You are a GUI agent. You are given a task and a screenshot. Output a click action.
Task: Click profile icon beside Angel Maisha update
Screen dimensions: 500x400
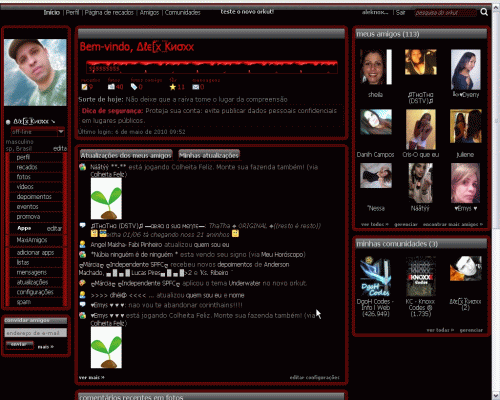83,244
